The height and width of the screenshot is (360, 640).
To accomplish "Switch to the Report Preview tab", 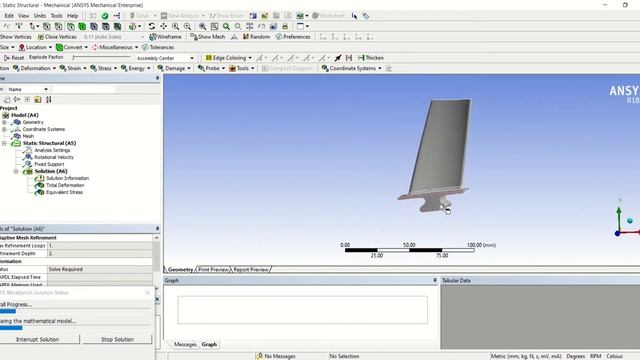I will pyautogui.click(x=251, y=269).
